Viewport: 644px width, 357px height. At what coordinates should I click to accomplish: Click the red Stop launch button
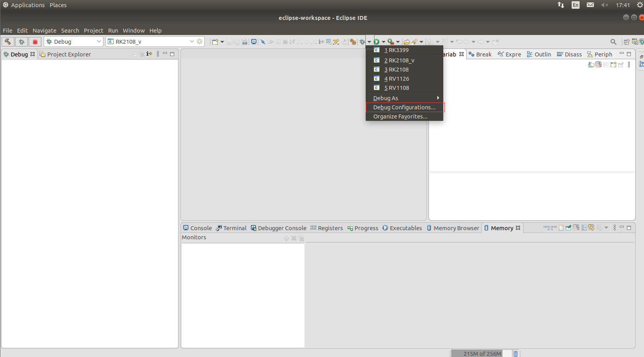coord(35,42)
